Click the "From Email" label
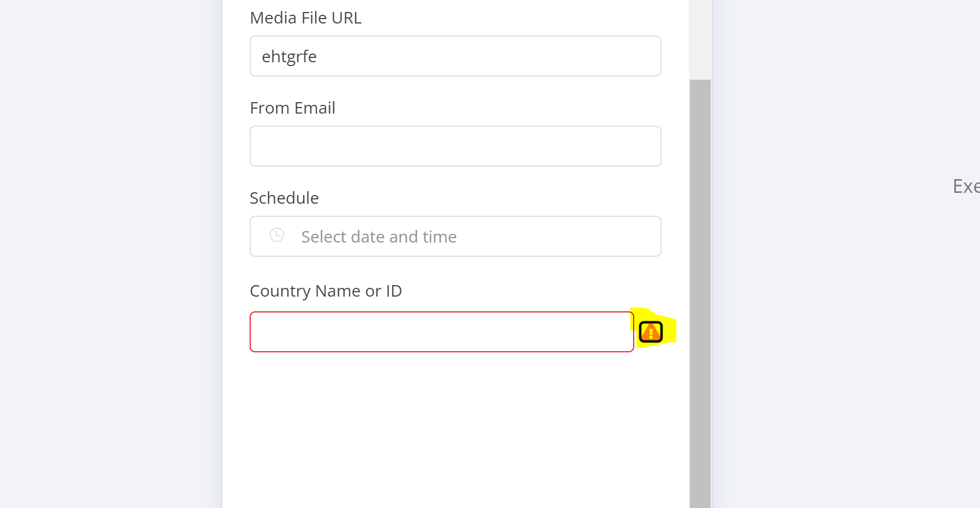The image size is (980, 508). [292, 108]
